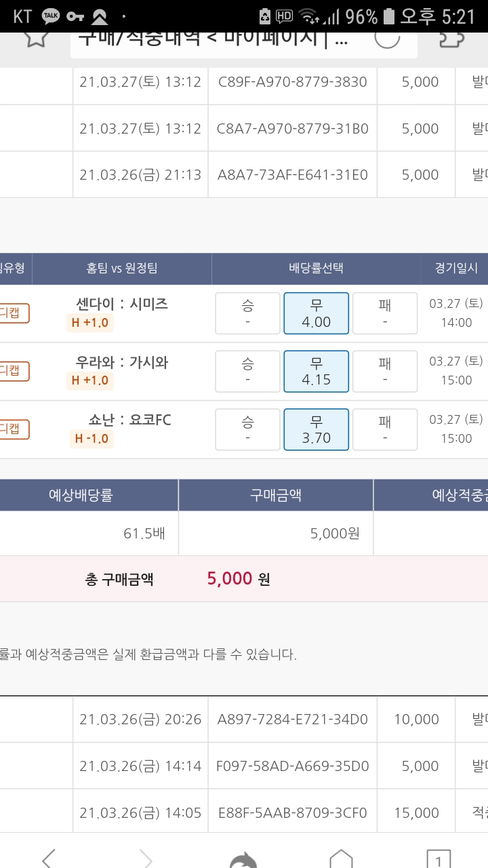Open ticket A8A7-73AF-E641-31E0
The width and height of the screenshot is (488, 868).
(292, 175)
